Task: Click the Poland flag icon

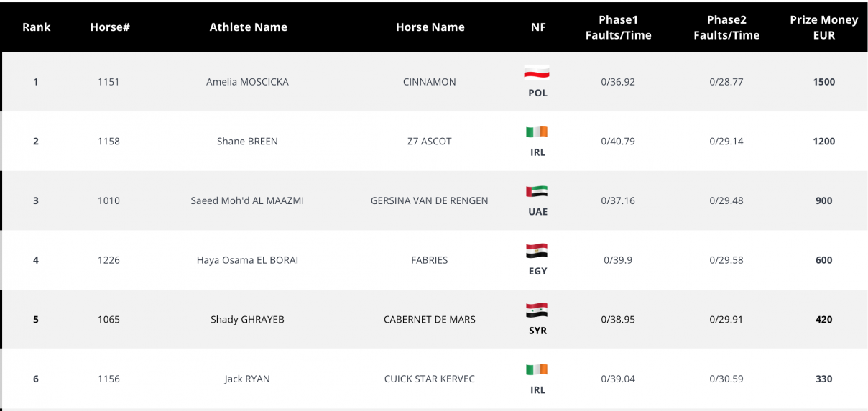Action: [537, 72]
